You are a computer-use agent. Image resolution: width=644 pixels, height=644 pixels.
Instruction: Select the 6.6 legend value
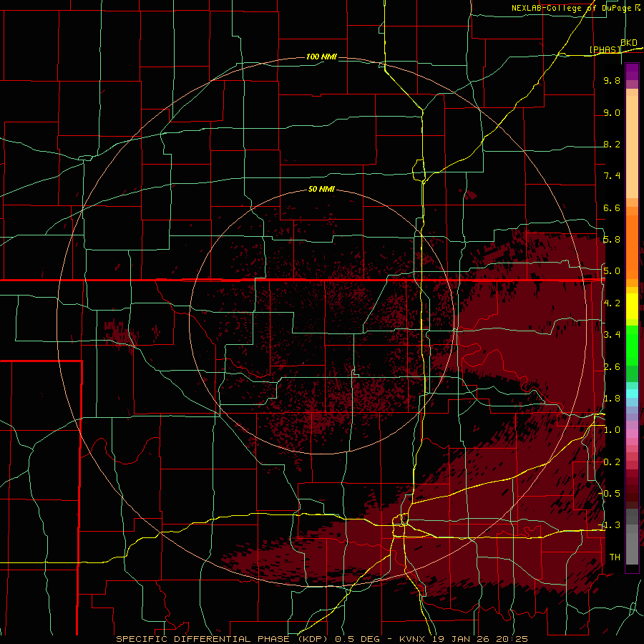pyautogui.click(x=612, y=208)
